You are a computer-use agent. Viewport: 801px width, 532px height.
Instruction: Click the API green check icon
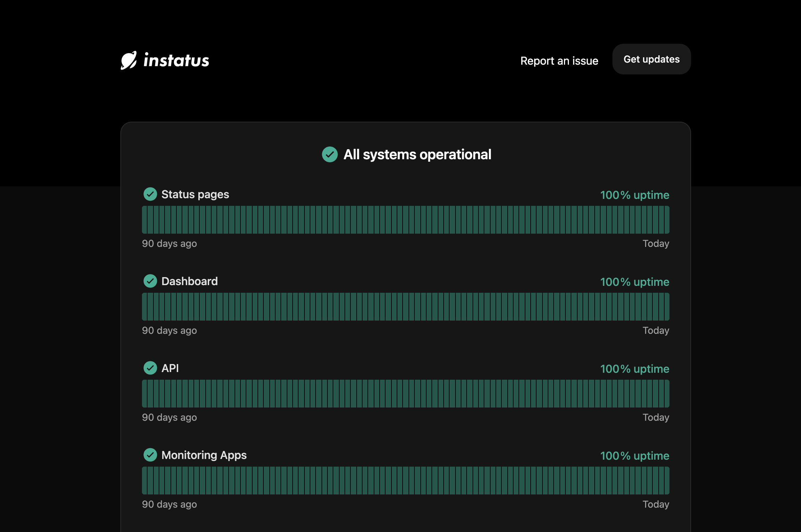(150, 368)
